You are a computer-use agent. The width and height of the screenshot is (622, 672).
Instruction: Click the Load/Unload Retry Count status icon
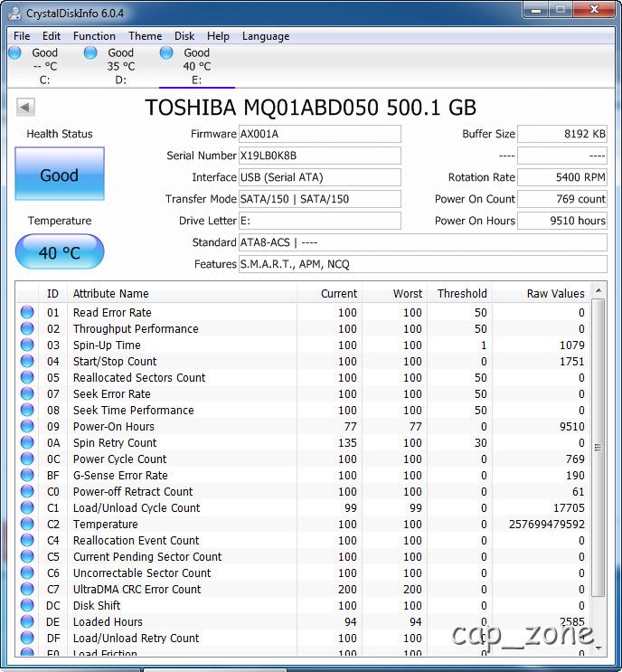click(27, 638)
